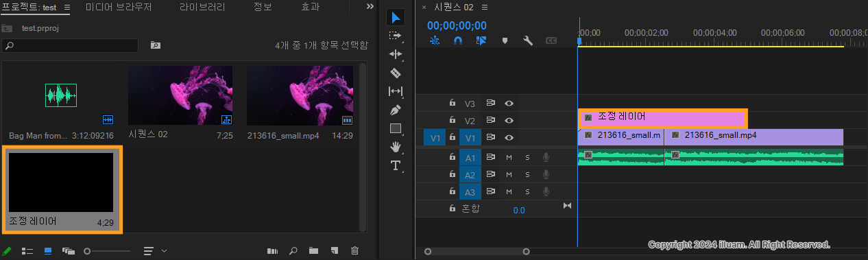868x260 pixels.
Task: Switch project panel to list view
Action: [27, 251]
